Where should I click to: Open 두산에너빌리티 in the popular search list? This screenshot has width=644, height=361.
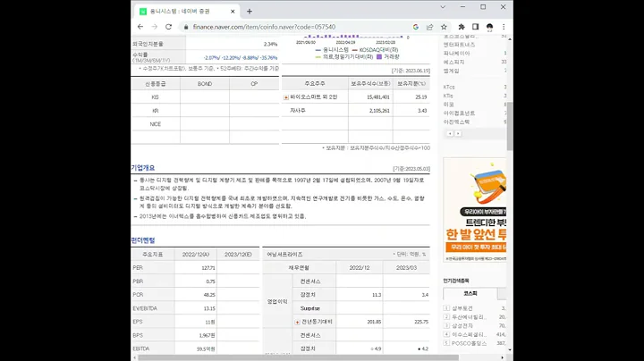point(469,317)
